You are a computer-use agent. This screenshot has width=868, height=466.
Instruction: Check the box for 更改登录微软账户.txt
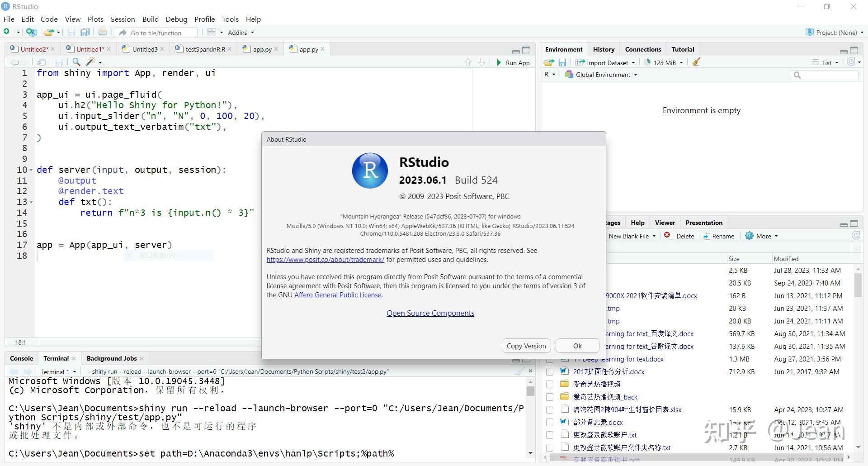click(x=550, y=435)
